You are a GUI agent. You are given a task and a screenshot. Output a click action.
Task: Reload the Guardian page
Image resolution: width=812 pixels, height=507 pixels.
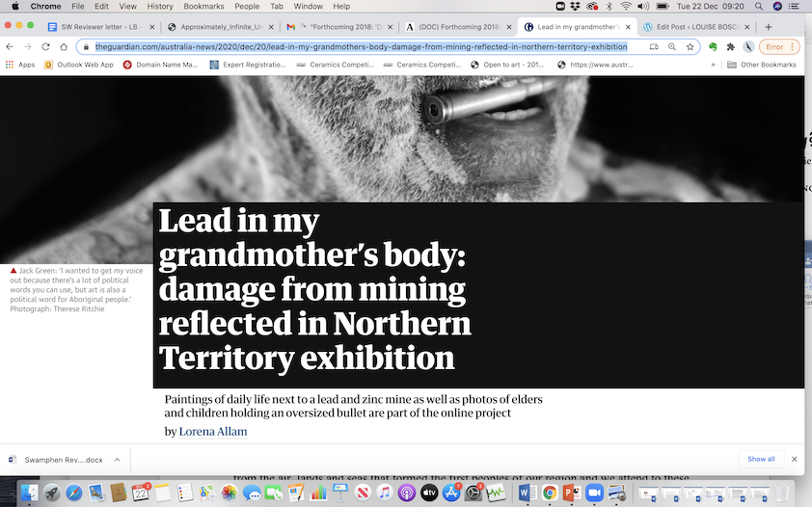tap(45, 46)
